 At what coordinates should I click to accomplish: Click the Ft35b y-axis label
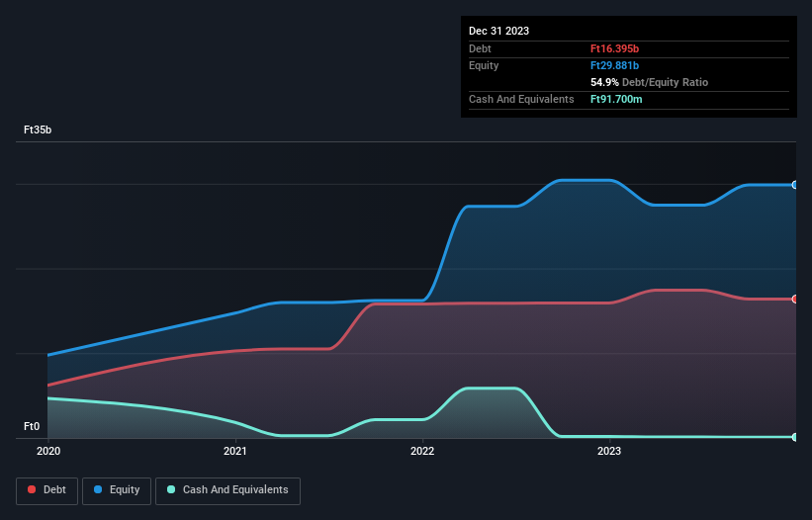point(38,130)
